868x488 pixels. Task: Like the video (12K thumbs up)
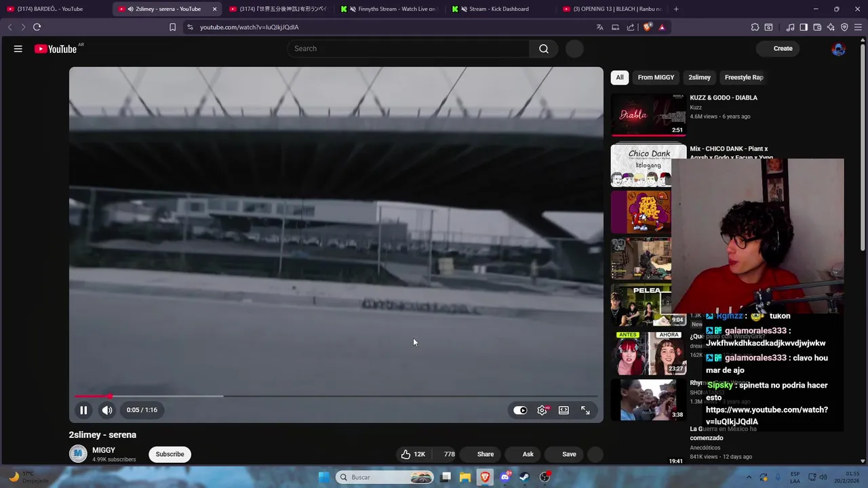click(413, 454)
